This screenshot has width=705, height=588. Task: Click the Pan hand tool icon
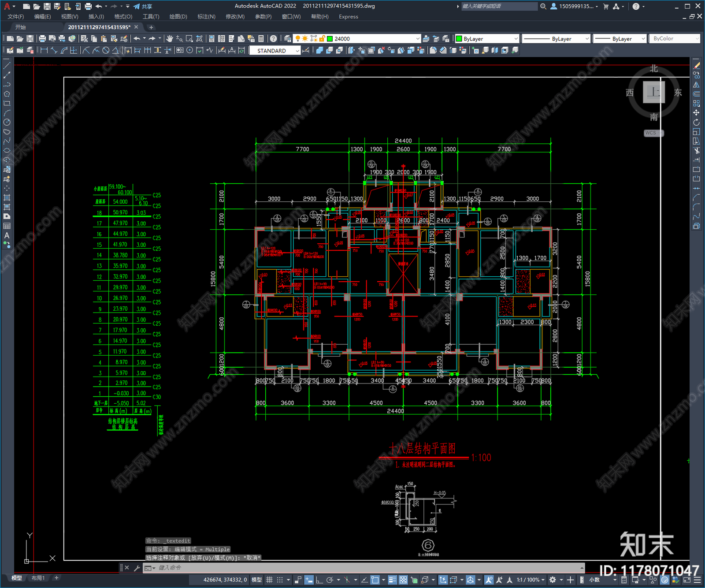pos(170,39)
